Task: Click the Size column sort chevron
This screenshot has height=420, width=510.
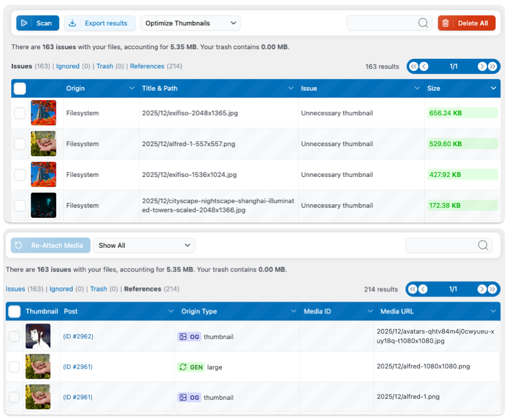Action: point(493,89)
